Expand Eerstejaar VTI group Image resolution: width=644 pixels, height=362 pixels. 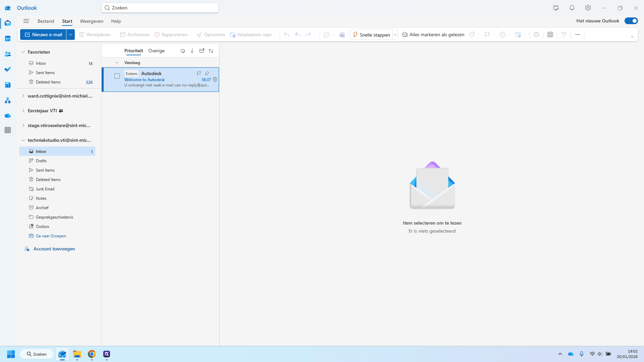click(23, 111)
